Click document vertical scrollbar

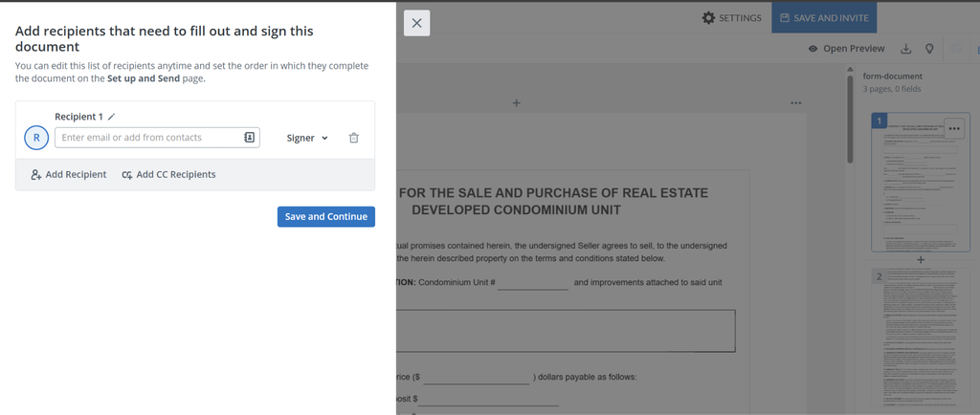pos(850,119)
